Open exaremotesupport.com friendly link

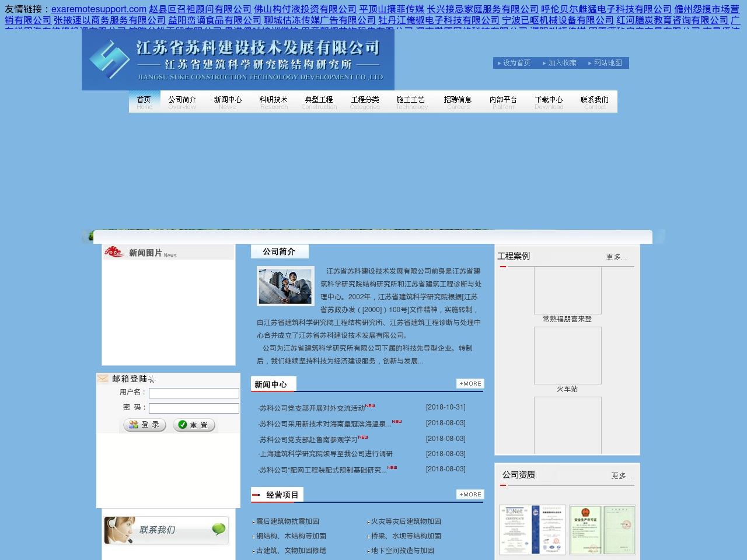[99, 9]
